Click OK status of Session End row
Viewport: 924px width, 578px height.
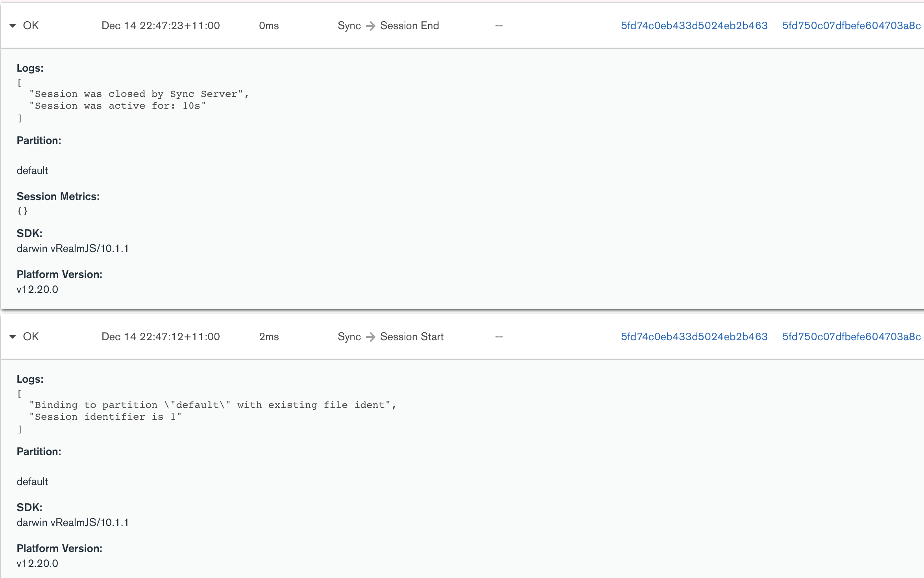coord(31,26)
